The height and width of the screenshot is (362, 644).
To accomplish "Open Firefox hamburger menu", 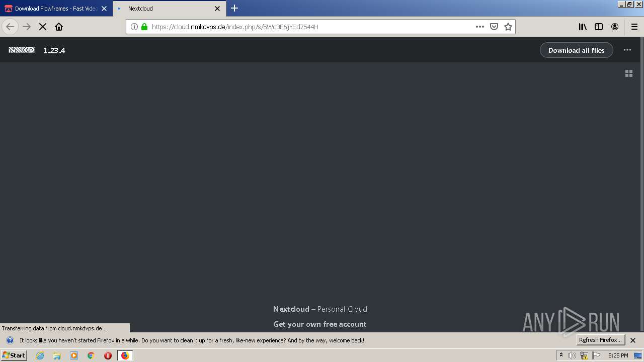I will pyautogui.click(x=634, y=27).
